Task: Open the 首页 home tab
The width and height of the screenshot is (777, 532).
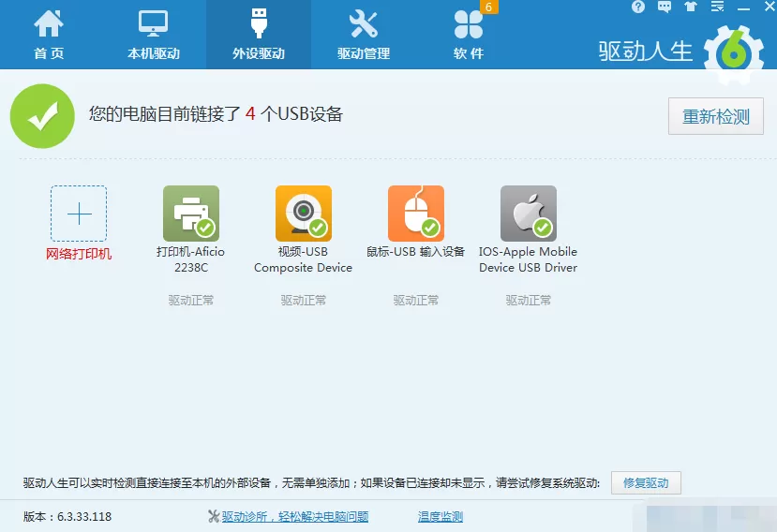Action: pos(49,35)
